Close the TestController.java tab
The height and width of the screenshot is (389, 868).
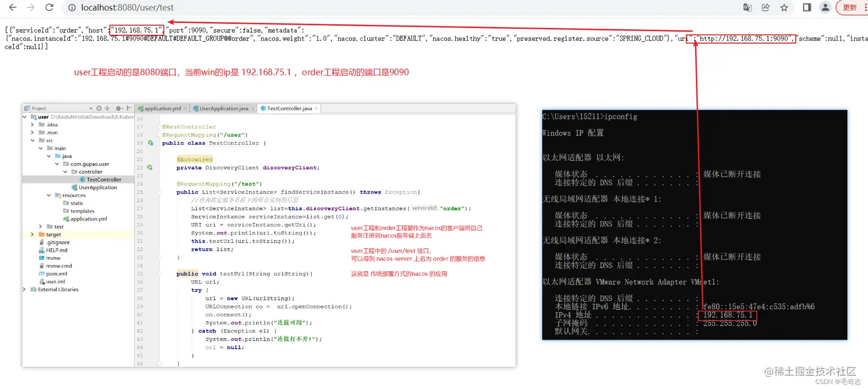316,109
